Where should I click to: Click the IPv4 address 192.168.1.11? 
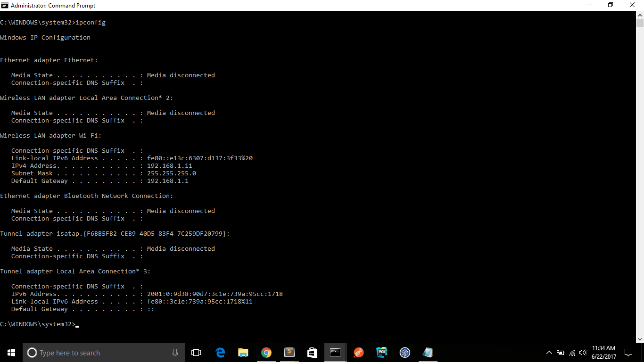[170, 166]
